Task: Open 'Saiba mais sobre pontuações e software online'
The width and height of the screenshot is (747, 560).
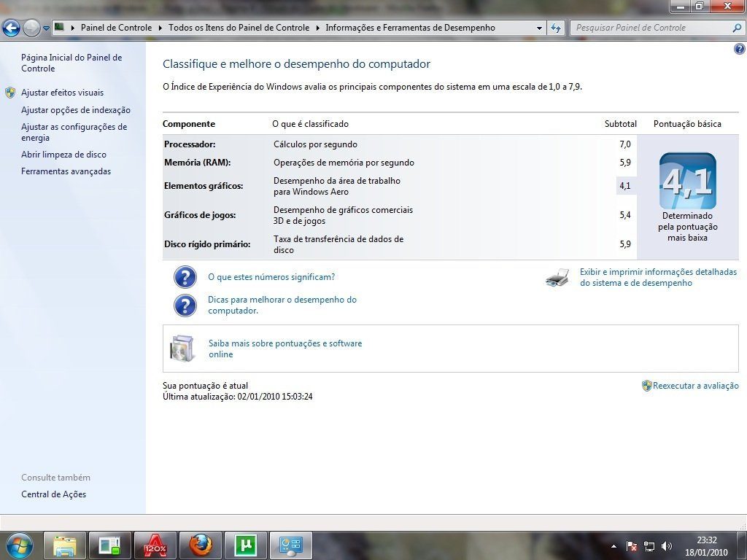Action: click(285, 349)
